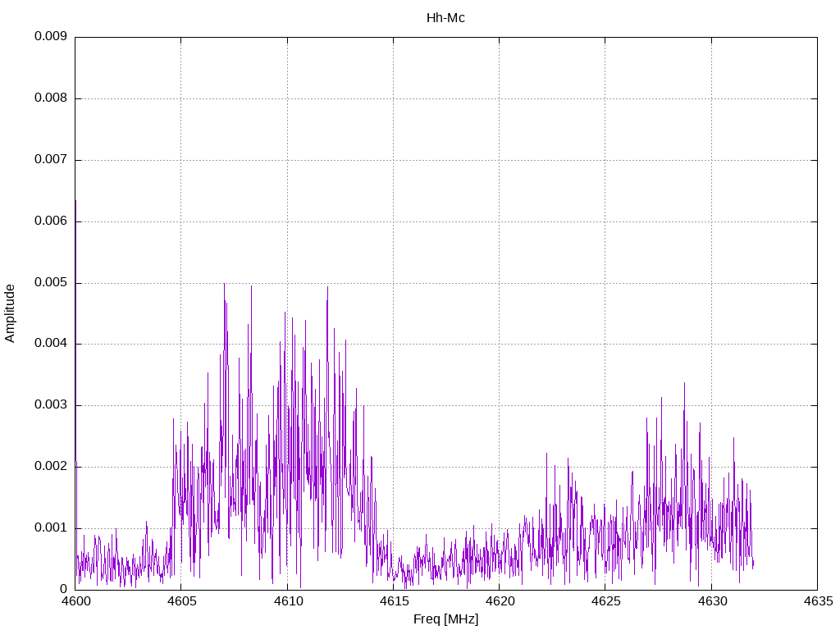The width and height of the screenshot is (840, 630).
Task: Select the 4600 x-axis tick label
Action: tap(75, 601)
